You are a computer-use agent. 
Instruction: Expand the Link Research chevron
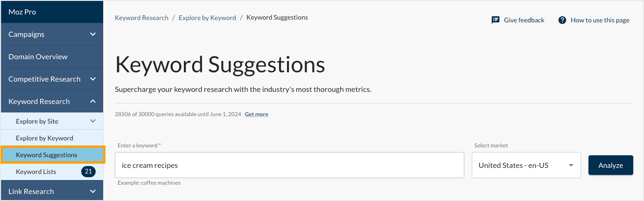pyautogui.click(x=93, y=191)
